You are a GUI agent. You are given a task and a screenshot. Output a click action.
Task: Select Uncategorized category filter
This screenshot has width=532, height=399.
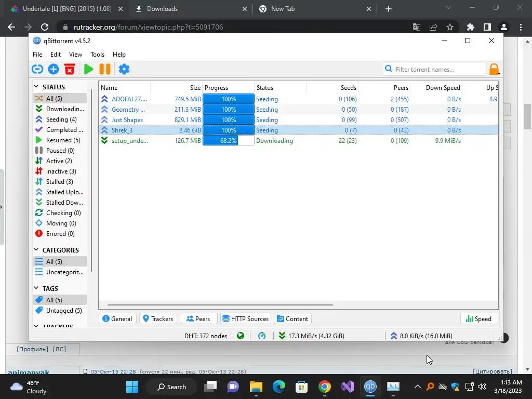pyautogui.click(x=60, y=272)
